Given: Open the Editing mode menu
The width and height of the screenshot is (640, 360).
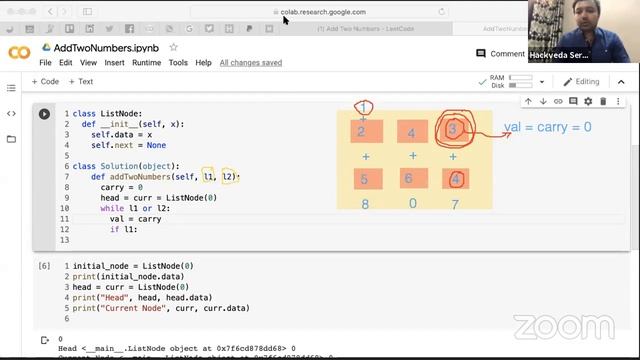Looking at the screenshot, I should pos(581,82).
